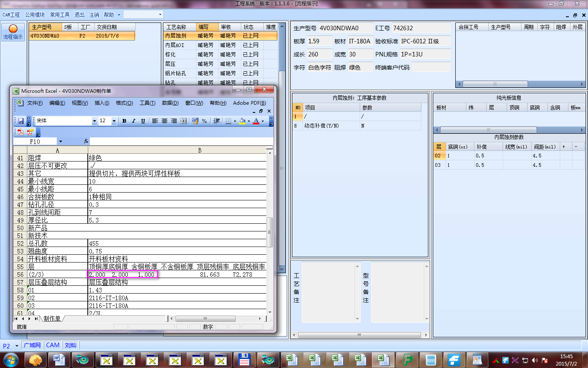Viewport: 588px width, 368px height.
Task: Open the fill color dropdown arrow
Action: tap(249, 121)
